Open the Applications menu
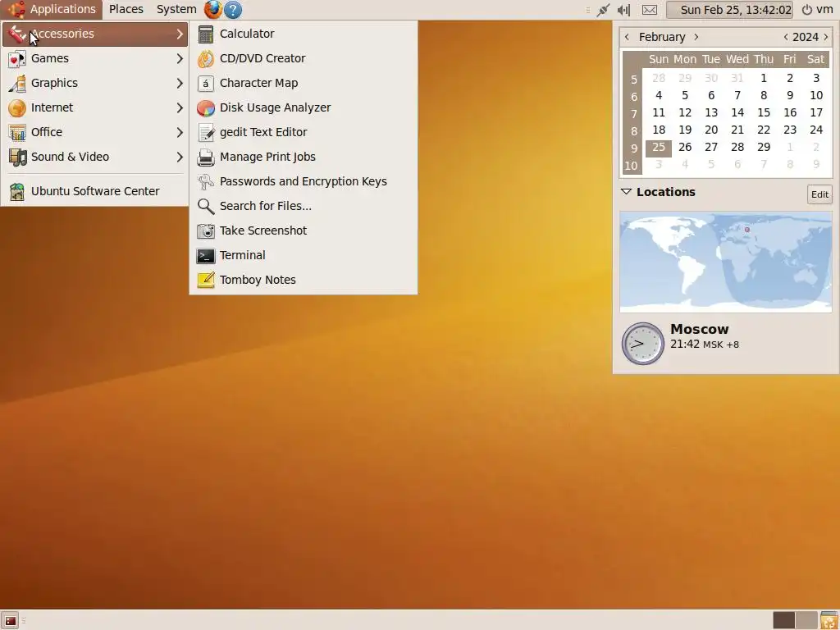This screenshot has height=630, width=840. 52,9
